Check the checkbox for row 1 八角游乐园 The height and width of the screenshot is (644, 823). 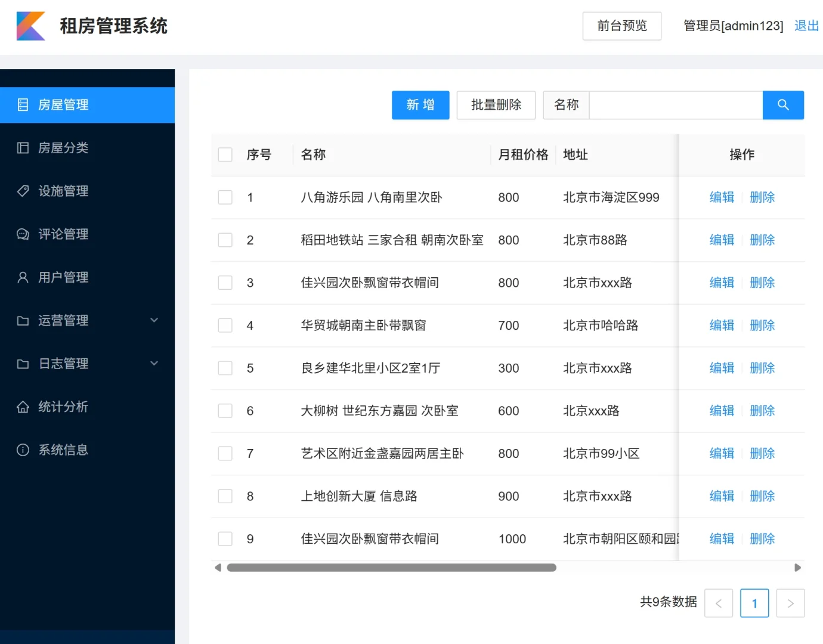click(x=225, y=197)
